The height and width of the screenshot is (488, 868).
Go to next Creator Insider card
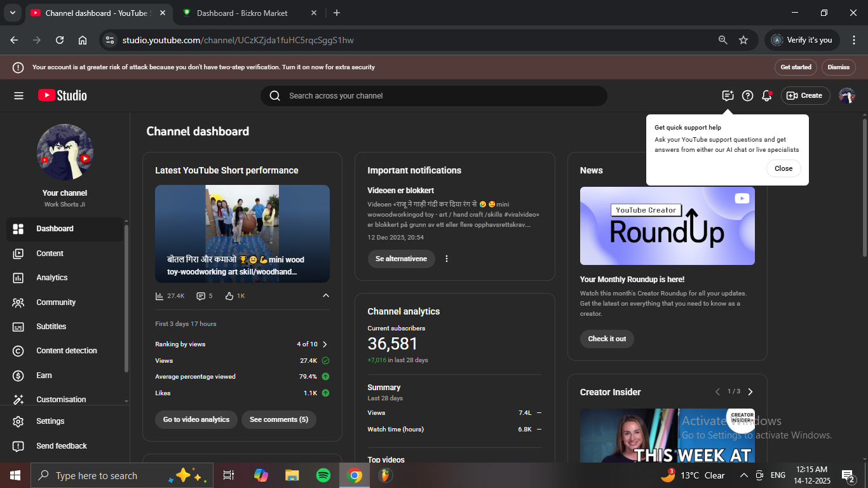click(750, 391)
